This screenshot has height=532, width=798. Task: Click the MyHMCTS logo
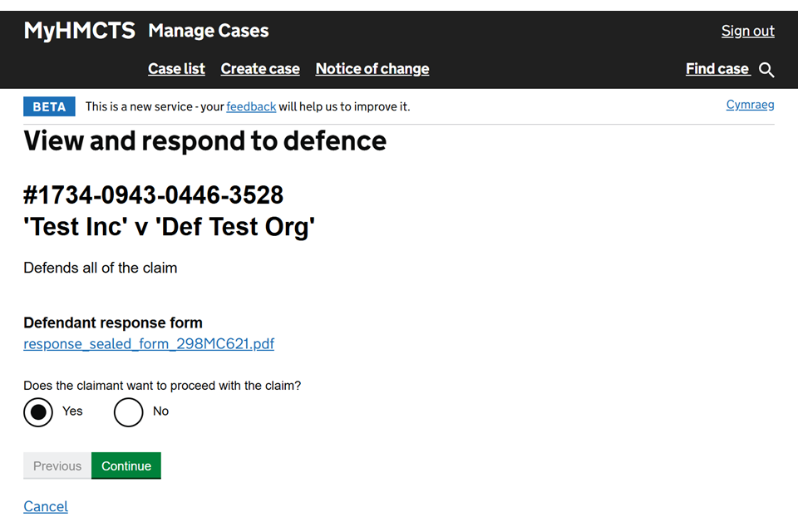[79, 31]
